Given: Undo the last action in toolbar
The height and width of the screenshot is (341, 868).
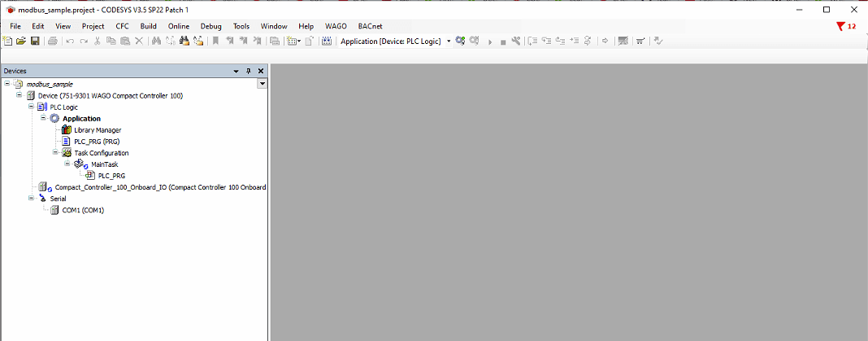Looking at the screenshot, I should click(70, 41).
